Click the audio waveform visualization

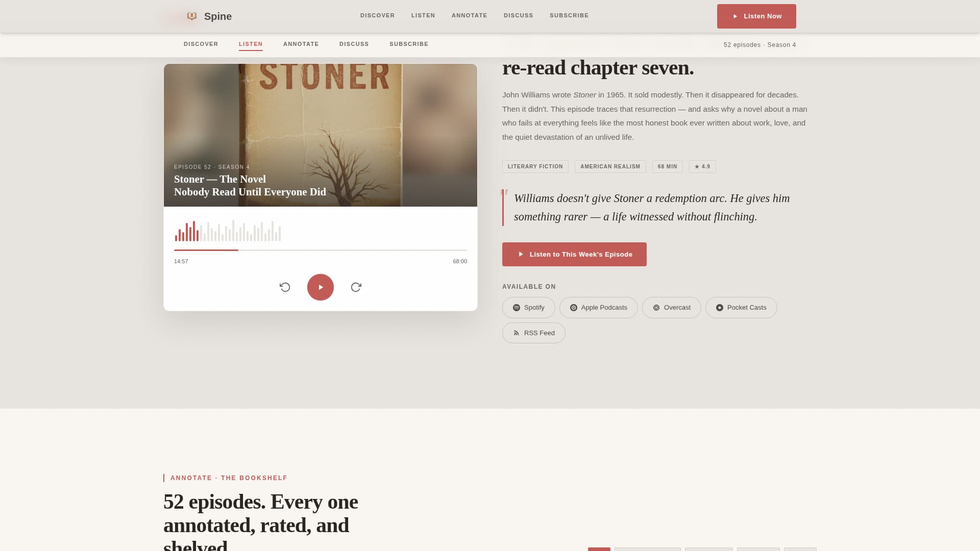[228, 231]
